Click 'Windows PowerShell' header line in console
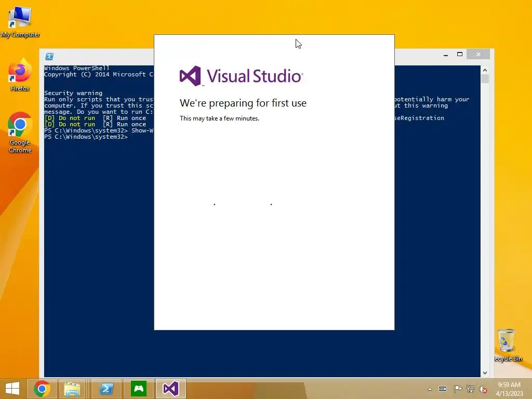Viewport: 532px width, 399px height. pos(77,68)
